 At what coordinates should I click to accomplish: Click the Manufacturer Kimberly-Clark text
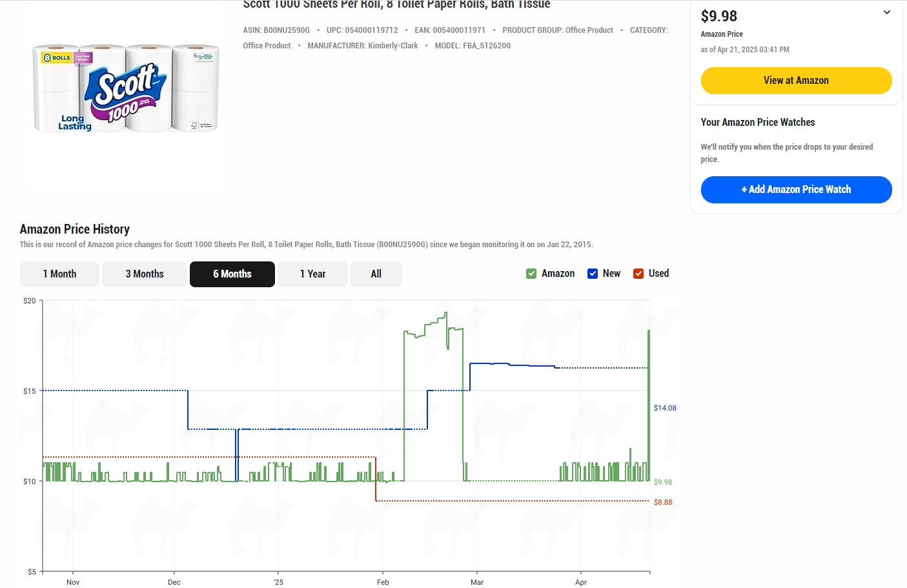coord(363,46)
